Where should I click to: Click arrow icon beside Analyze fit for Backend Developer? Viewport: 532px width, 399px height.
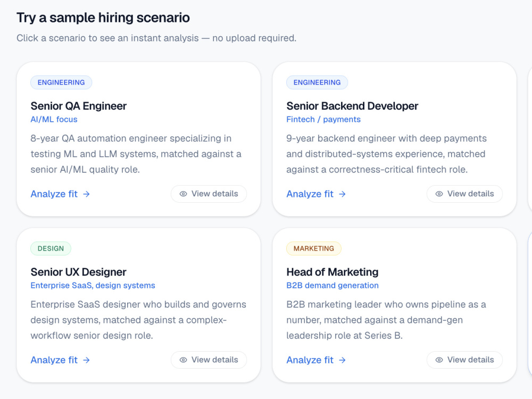click(x=342, y=194)
